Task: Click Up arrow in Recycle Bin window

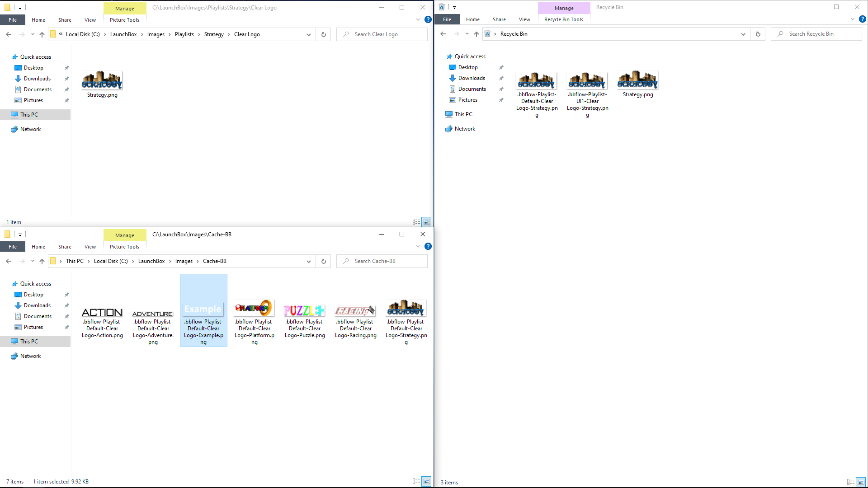Action: click(x=476, y=34)
